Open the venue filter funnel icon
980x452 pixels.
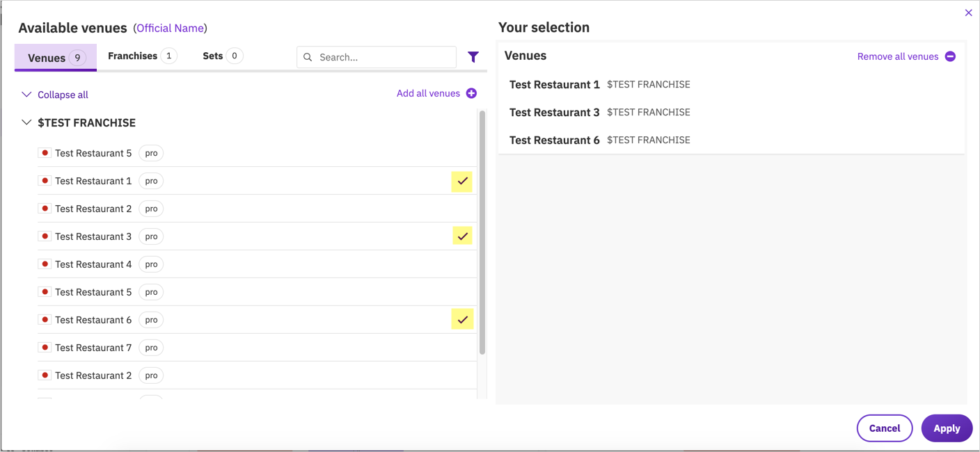pos(473,57)
